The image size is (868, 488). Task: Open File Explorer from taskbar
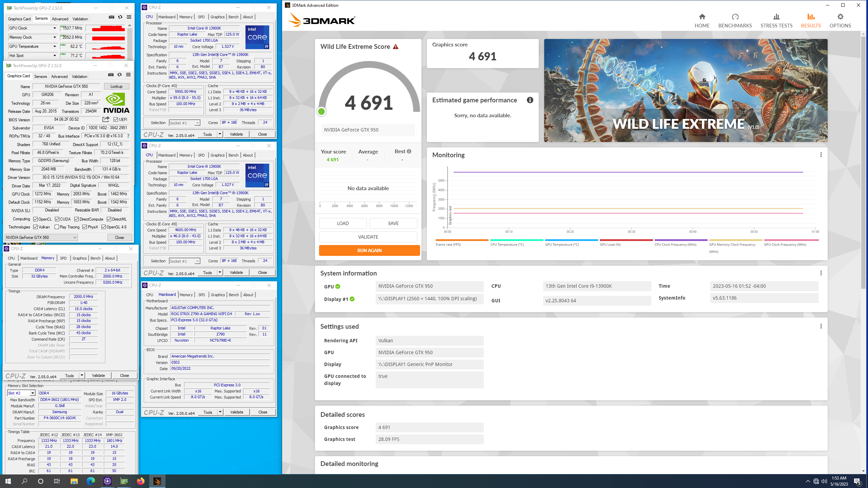pyautogui.click(x=74, y=481)
